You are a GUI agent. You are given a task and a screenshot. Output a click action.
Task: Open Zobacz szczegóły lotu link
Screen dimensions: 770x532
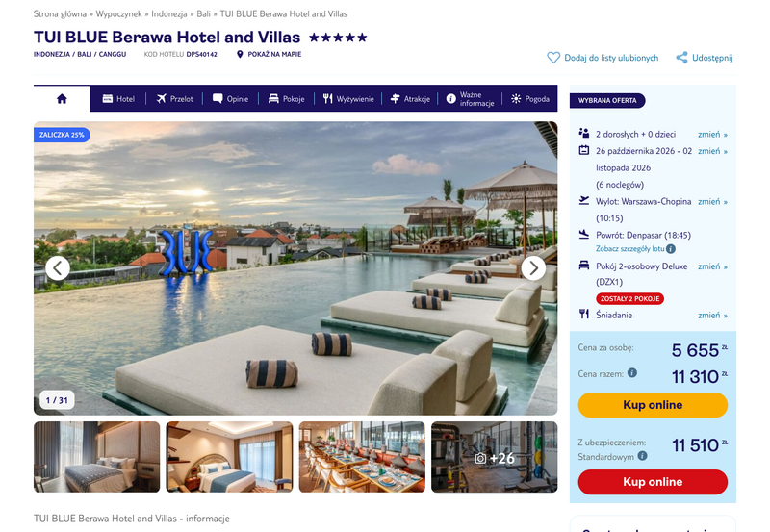coord(630,249)
